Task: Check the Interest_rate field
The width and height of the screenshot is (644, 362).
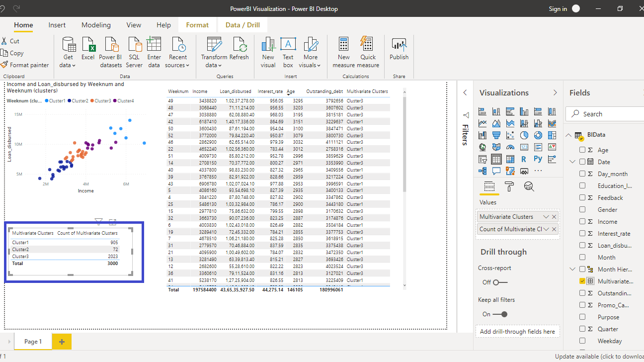Action: click(582, 233)
